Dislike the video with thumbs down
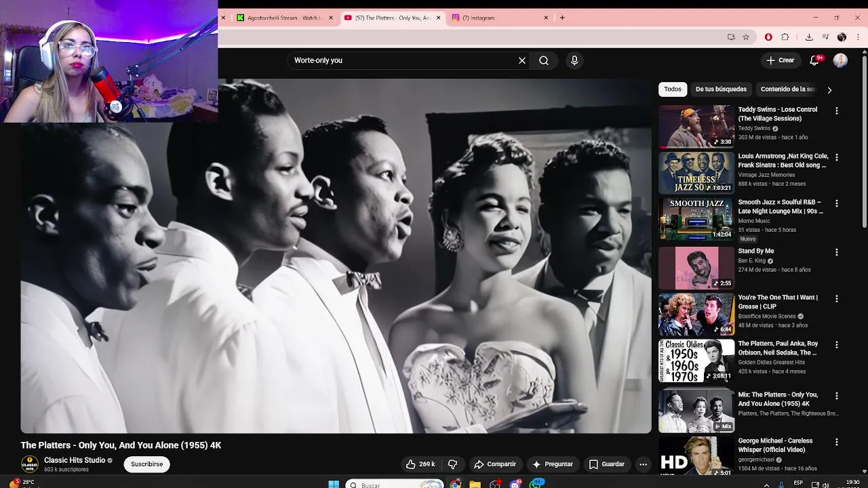This screenshot has height=488, width=868. [452, 464]
